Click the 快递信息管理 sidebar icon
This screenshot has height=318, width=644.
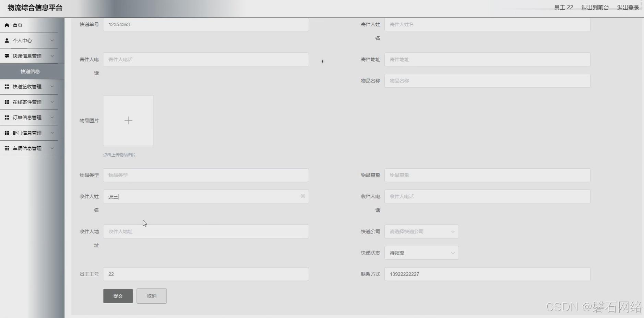(x=7, y=56)
